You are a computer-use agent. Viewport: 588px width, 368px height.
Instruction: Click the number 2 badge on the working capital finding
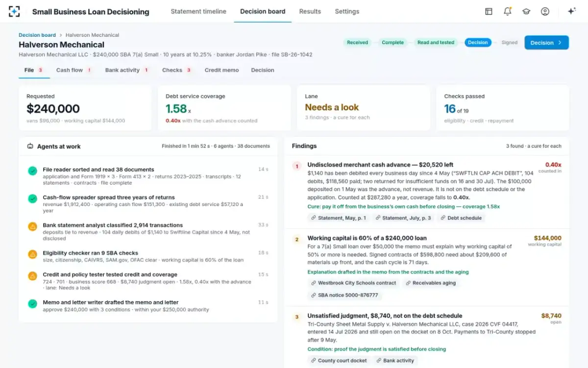point(296,240)
